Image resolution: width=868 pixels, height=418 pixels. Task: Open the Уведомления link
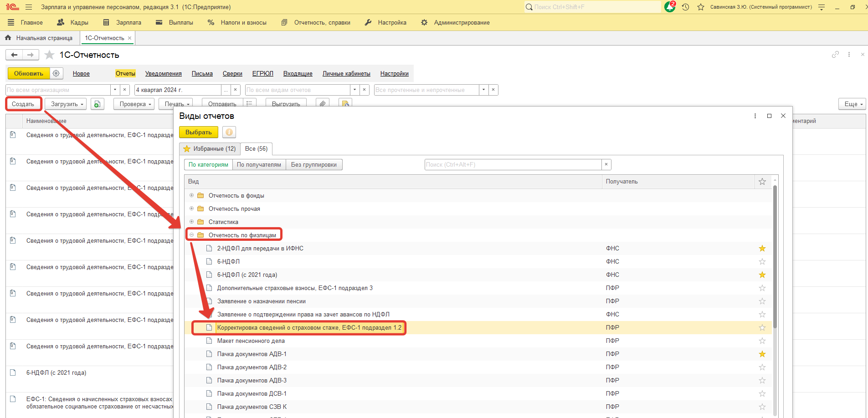coord(163,73)
